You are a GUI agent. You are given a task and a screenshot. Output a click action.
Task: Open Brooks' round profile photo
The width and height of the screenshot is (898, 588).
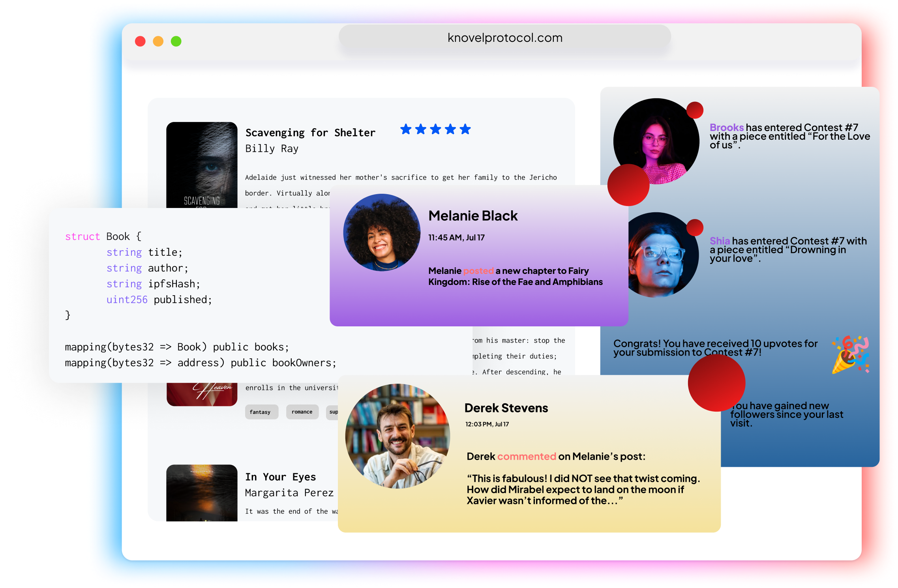[x=656, y=141]
